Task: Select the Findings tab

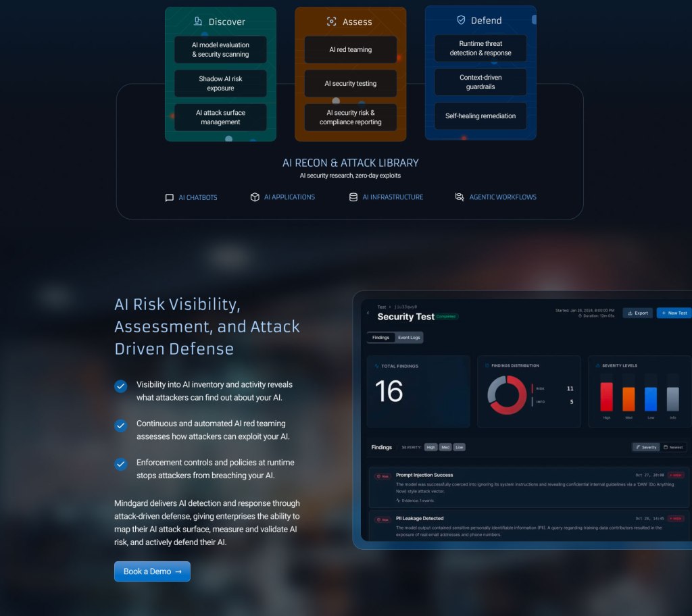Action: click(x=380, y=337)
